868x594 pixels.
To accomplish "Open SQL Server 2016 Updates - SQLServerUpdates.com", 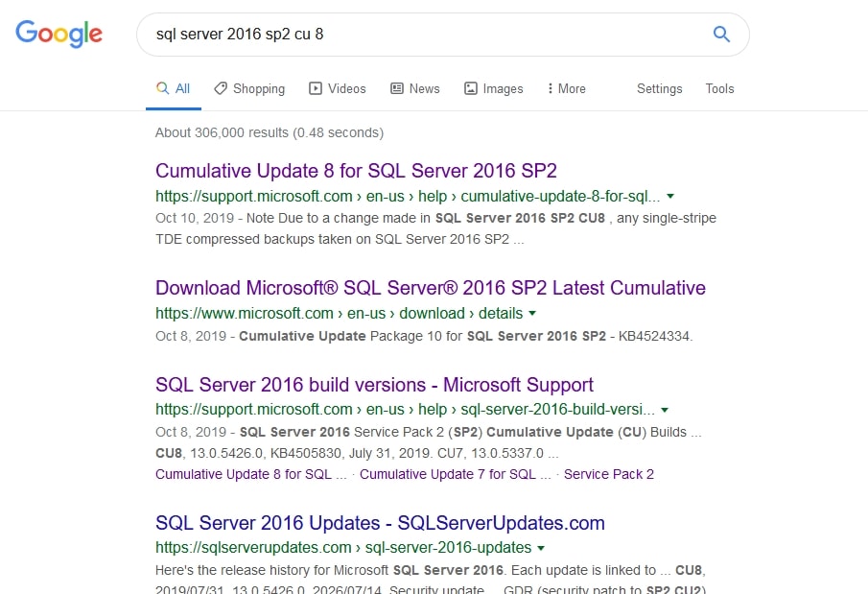I will tap(380, 523).
